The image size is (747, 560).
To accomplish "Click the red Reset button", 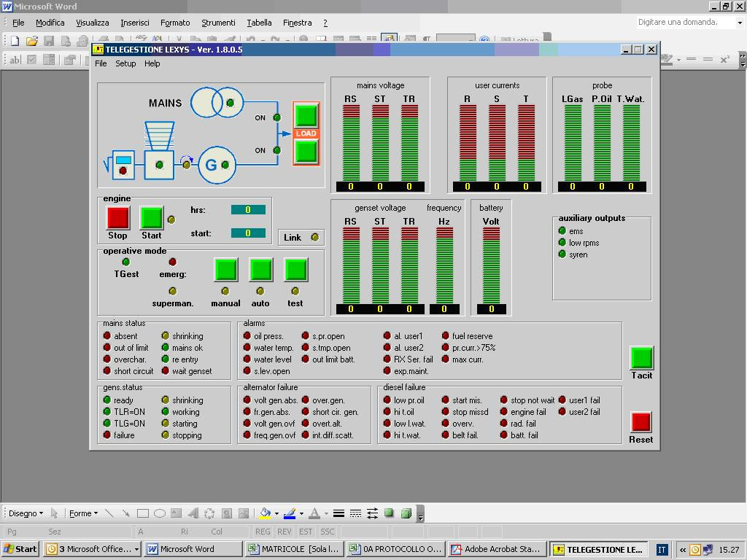I will pyautogui.click(x=641, y=422).
